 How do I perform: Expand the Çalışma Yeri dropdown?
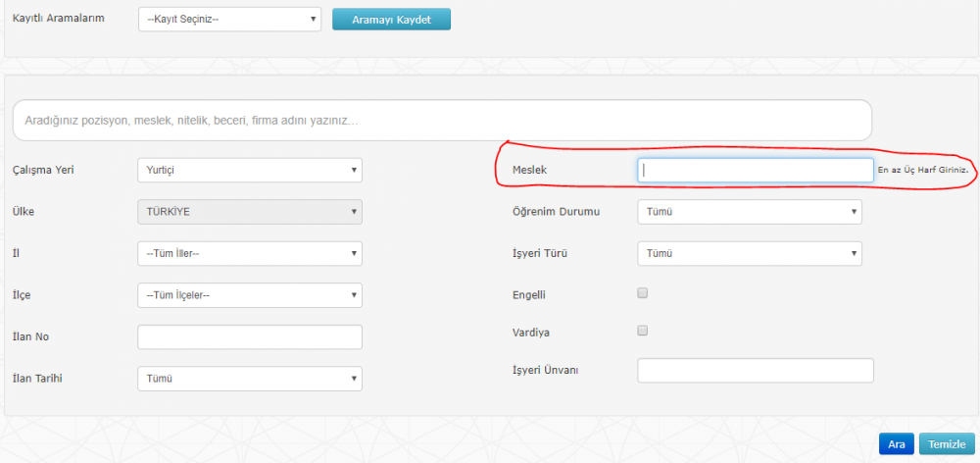250,170
